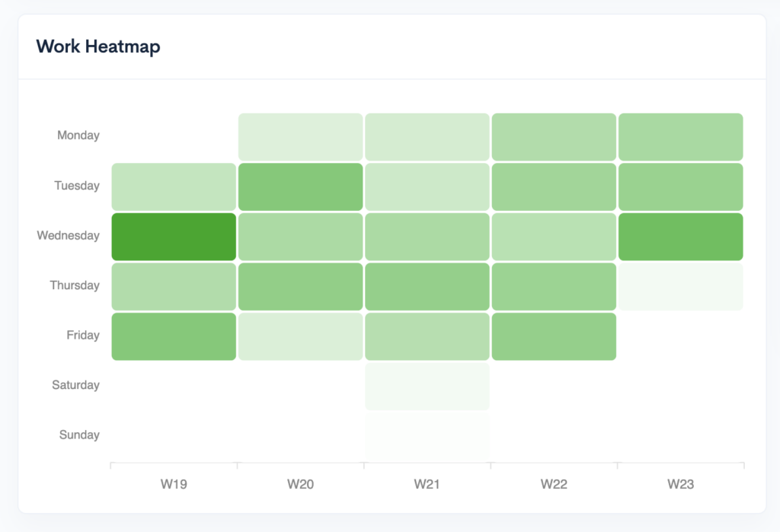Click the Tuesday W19 heatmap cell
780x532 pixels.
click(174, 187)
